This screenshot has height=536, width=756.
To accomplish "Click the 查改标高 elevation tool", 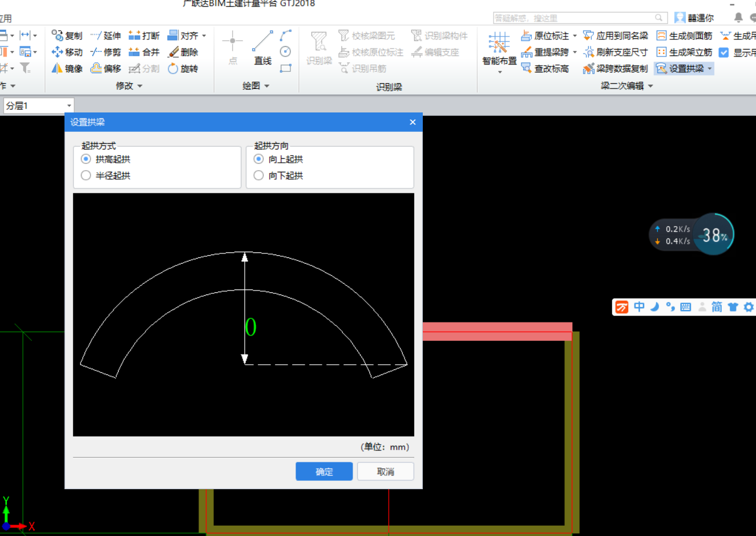I will (x=545, y=68).
